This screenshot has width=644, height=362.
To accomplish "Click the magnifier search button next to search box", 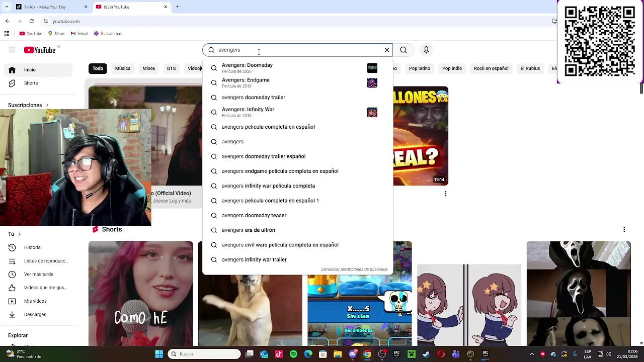I will (x=404, y=50).
